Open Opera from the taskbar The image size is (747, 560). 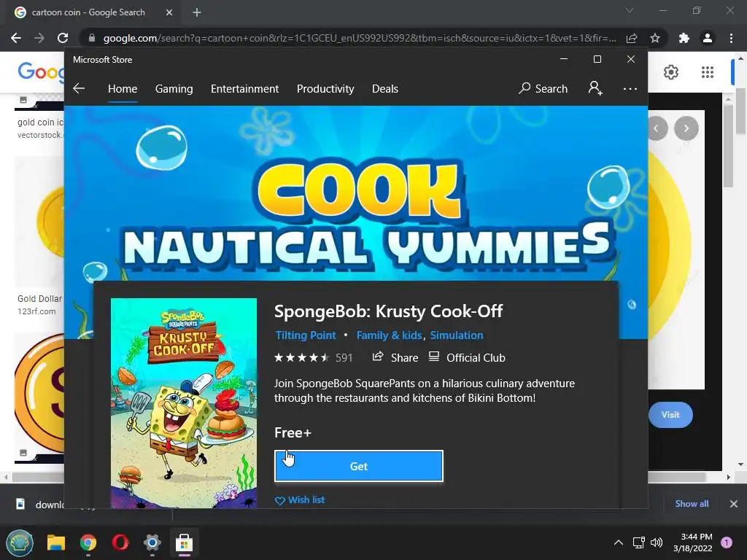(120, 542)
